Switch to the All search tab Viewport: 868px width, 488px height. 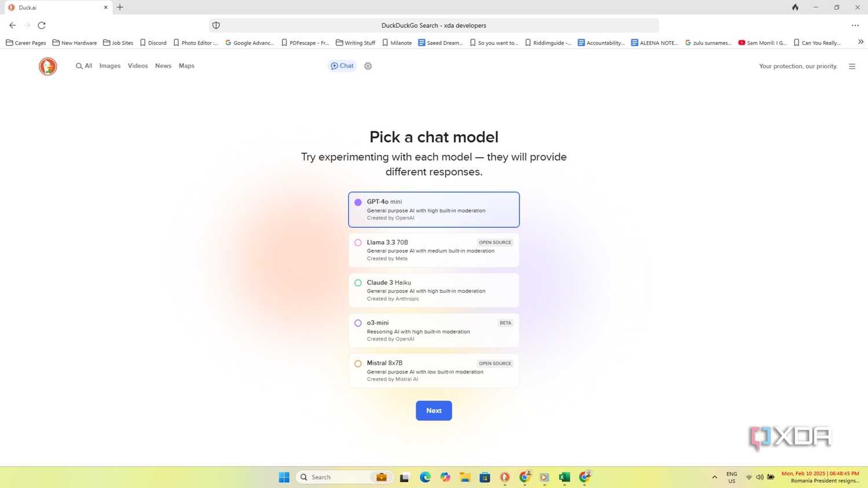click(84, 66)
